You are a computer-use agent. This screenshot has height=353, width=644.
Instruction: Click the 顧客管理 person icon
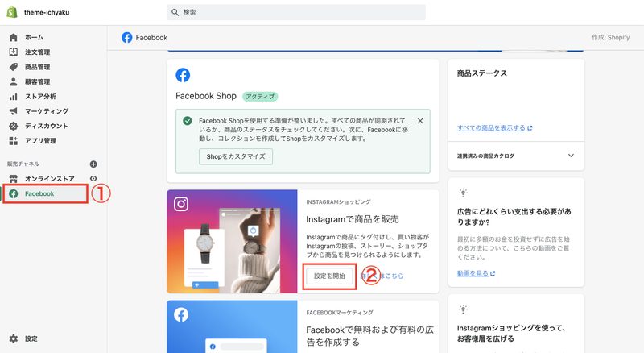coord(13,81)
